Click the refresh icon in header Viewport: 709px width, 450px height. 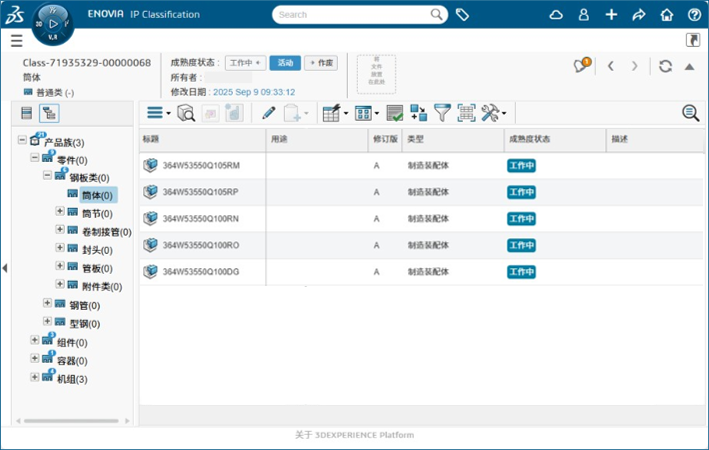(665, 66)
